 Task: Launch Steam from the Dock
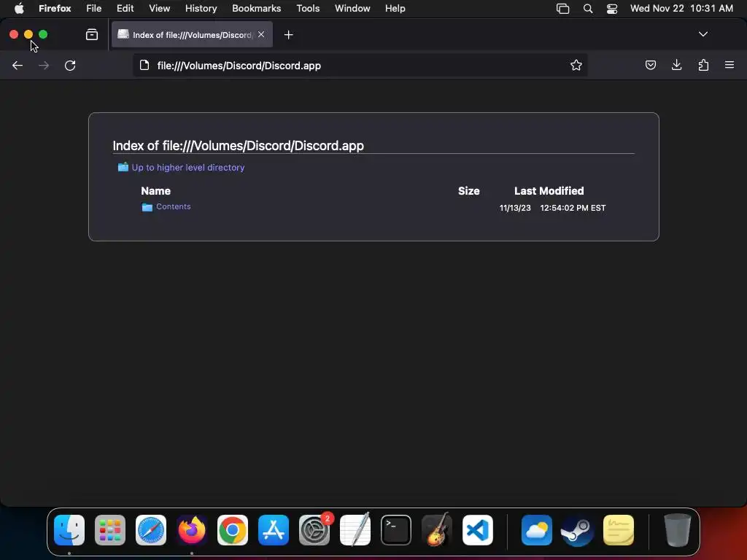[578, 530]
